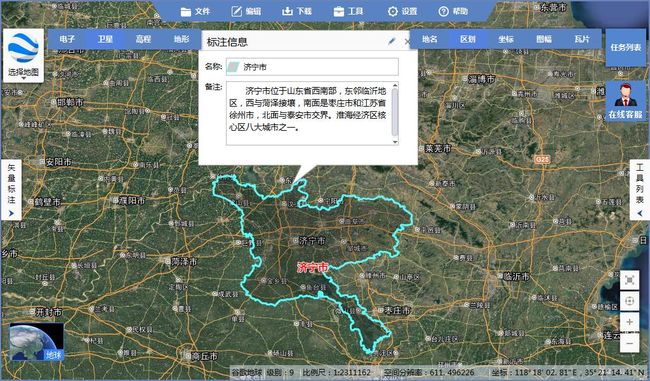Image resolution: width=650 pixels, height=381 pixels.
Task: Expand the 矢量标注 side panel
Action: coord(11,190)
